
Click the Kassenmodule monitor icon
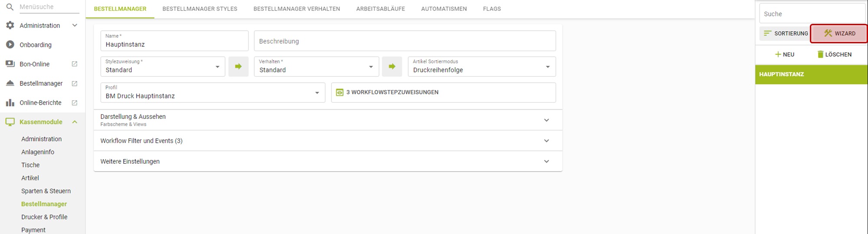click(x=10, y=122)
